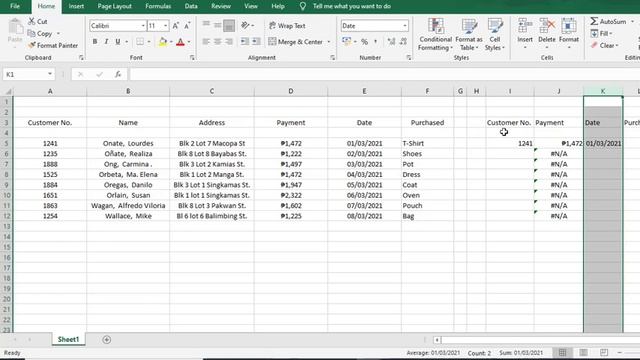Open Font dialog launcher
Image resolution: width=640 pixels, height=360 pixels.
(x=192, y=58)
